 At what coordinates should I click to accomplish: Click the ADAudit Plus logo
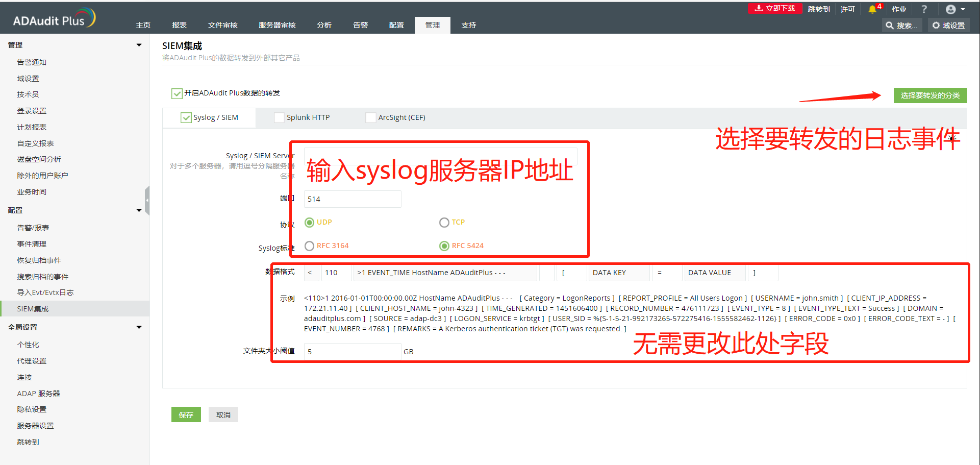(54, 18)
